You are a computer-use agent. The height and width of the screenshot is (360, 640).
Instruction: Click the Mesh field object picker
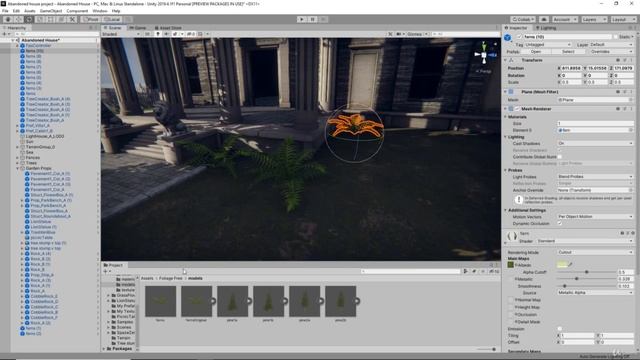point(631,100)
